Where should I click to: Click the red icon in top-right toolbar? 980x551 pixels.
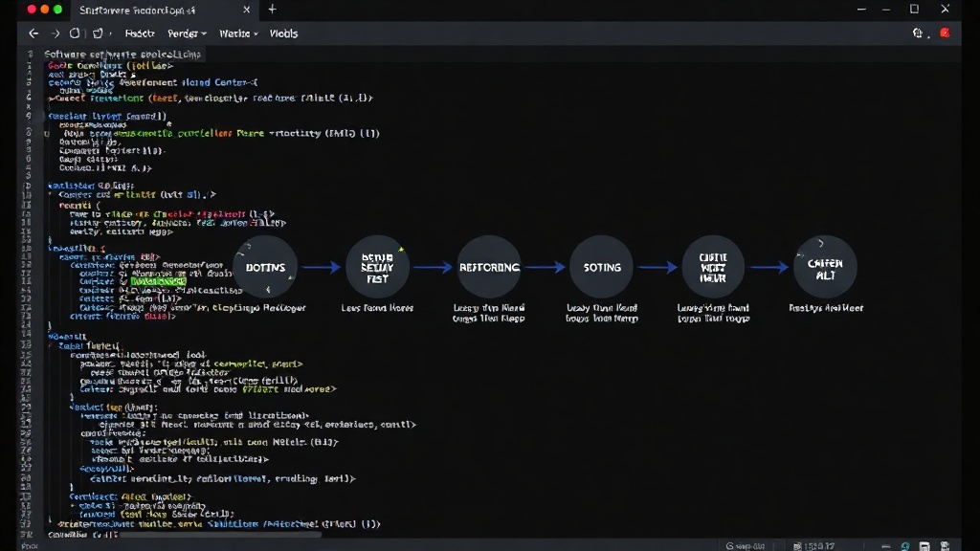pos(945,33)
